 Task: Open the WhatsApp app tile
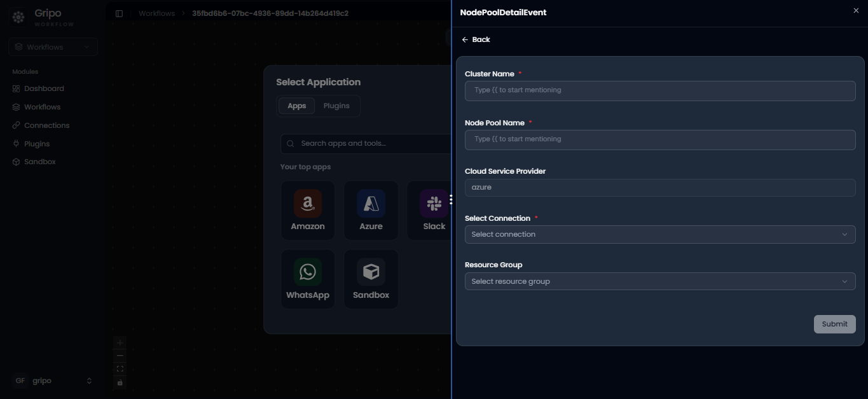point(308,279)
